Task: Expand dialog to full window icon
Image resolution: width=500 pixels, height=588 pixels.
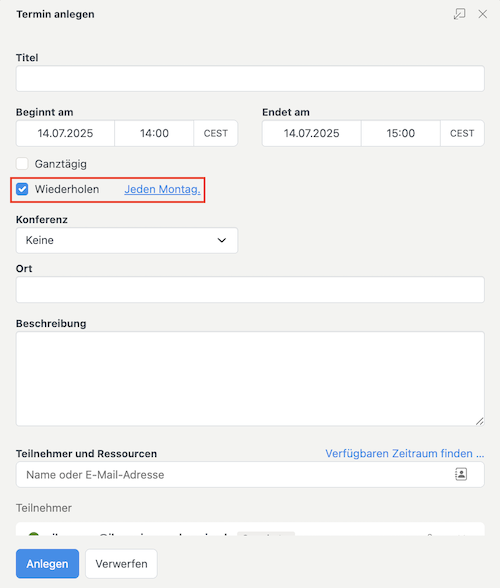Action: pos(459,14)
